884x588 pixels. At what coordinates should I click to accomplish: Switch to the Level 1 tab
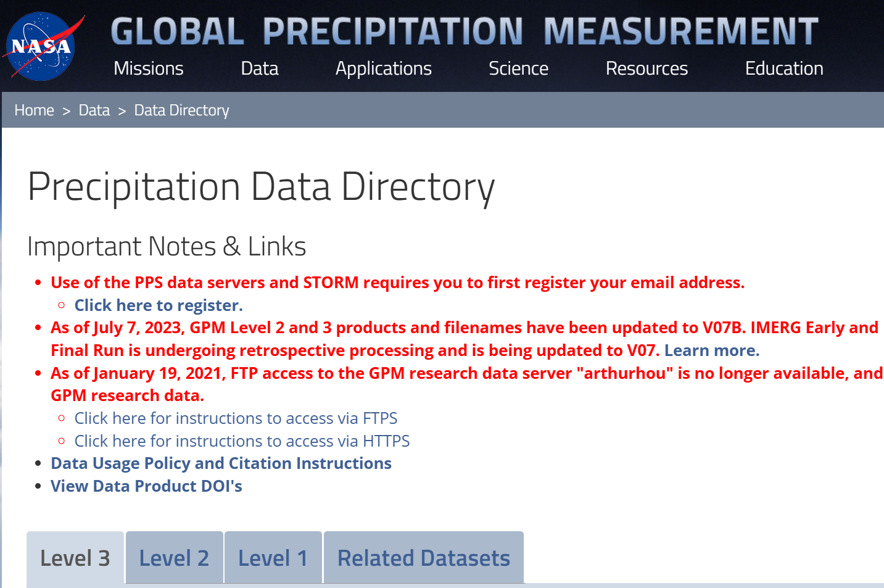coord(273,558)
